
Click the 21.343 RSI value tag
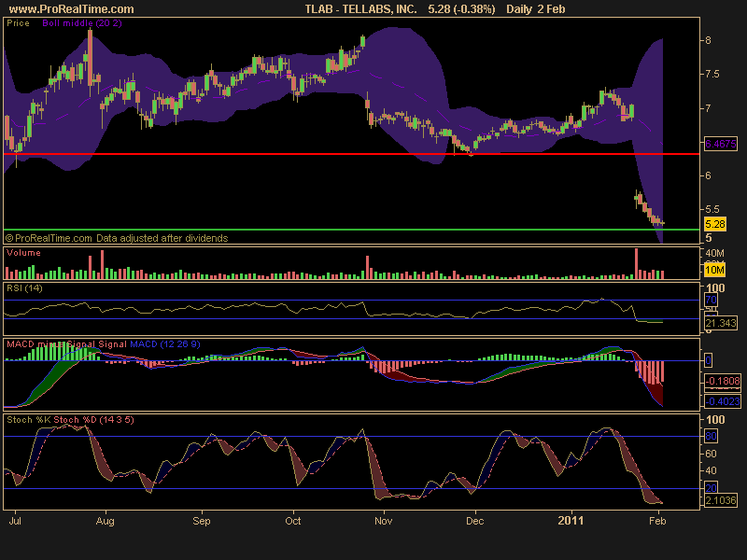click(721, 323)
